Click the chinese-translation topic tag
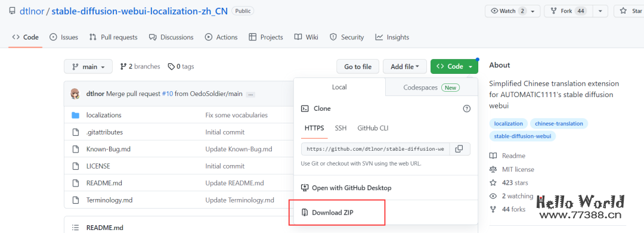 pyautogui.click(x=559, y=123)
